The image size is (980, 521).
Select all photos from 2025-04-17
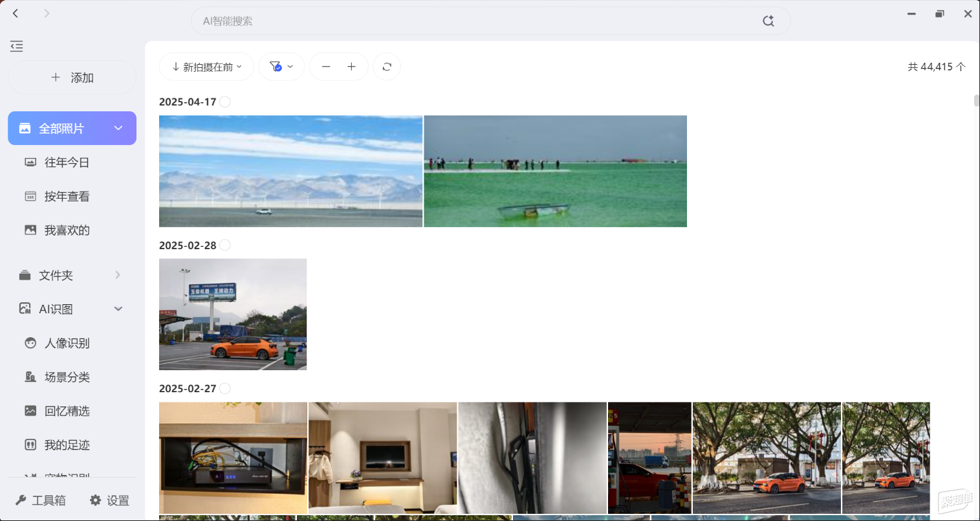225,102
